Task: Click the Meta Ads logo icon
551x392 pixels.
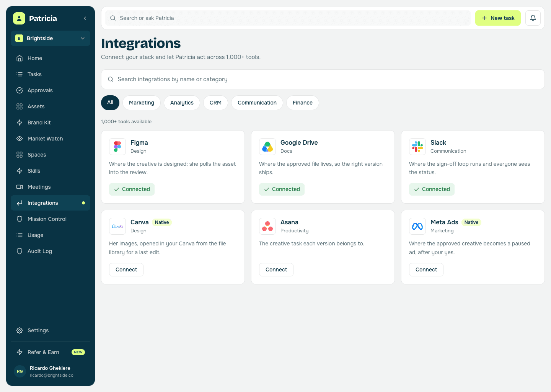Action: 417,226
